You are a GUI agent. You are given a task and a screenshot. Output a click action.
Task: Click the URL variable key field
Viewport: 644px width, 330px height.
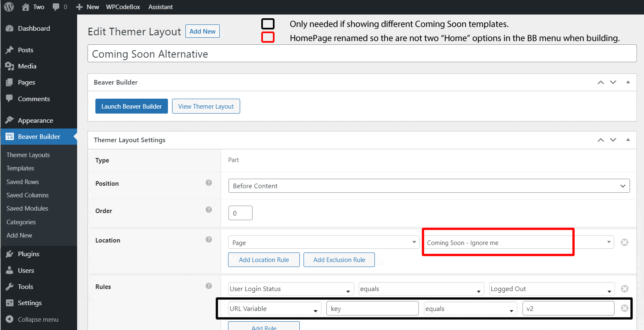click(372, 308)
